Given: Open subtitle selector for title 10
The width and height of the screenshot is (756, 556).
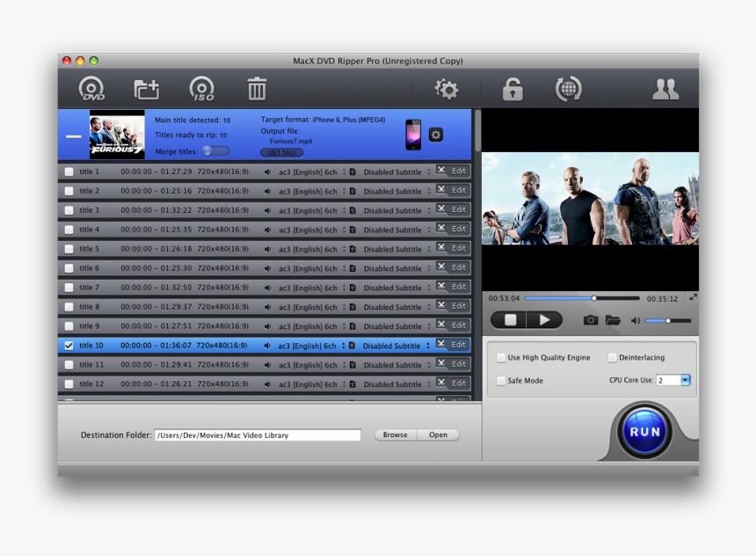Looking at the screenshot, I should coord(427,346).
